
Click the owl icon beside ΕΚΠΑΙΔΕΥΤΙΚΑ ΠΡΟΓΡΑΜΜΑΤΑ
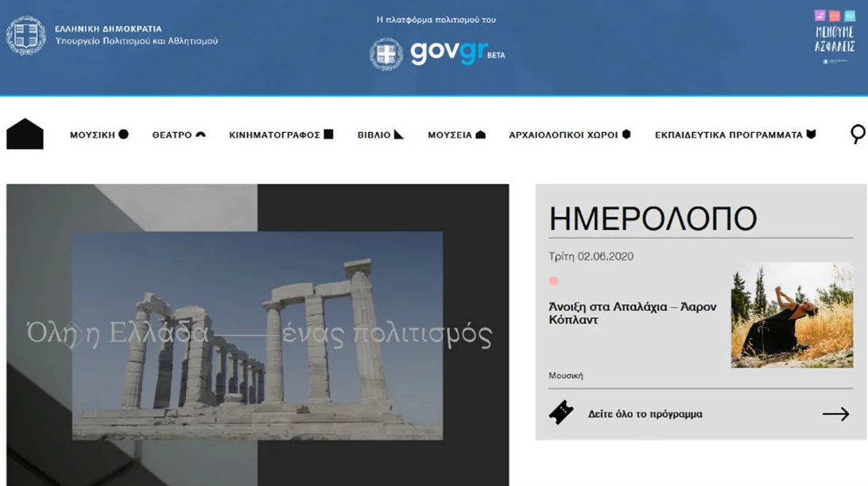pyautogui.click(x=812, y=134)
